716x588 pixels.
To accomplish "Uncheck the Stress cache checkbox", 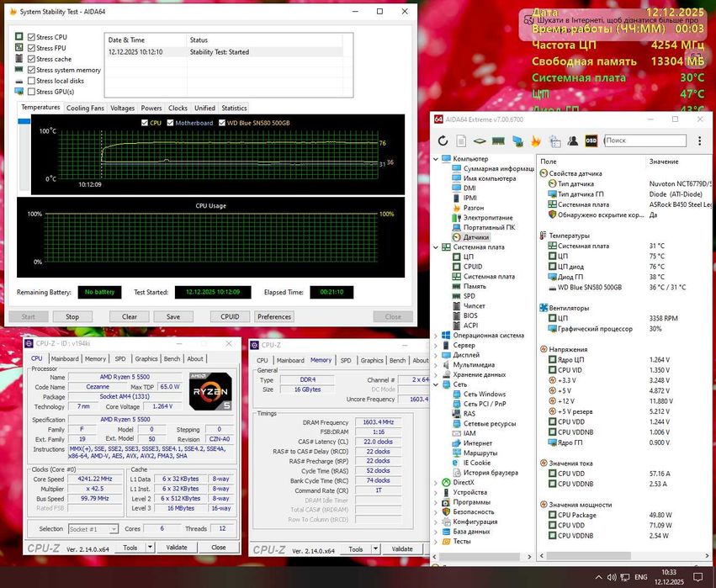I will coord(31,59).
